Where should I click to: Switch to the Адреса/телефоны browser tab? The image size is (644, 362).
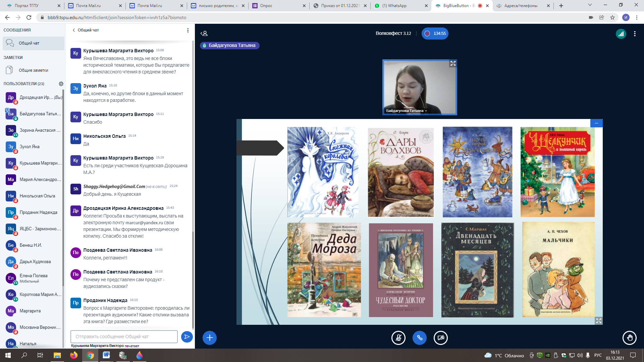tap(523, 6)
